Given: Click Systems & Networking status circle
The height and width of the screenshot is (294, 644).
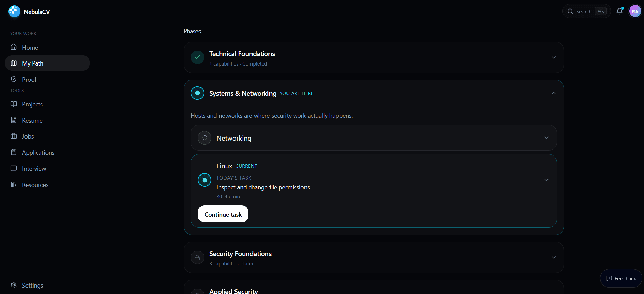Looking at the screenshot, I should (197, 93).
